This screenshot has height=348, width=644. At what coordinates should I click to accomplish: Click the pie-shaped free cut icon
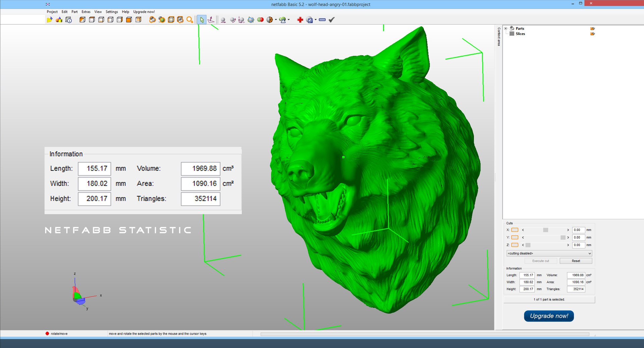click(x=270, y=20)
